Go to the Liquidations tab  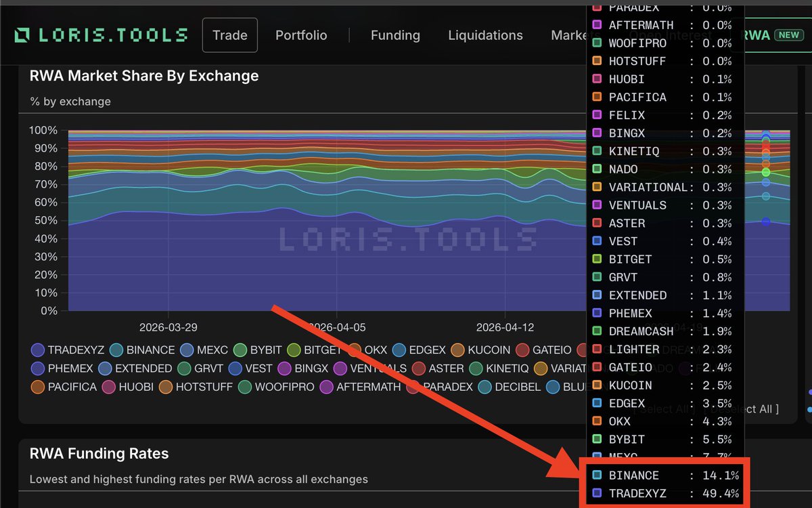[x=485, y=35]
